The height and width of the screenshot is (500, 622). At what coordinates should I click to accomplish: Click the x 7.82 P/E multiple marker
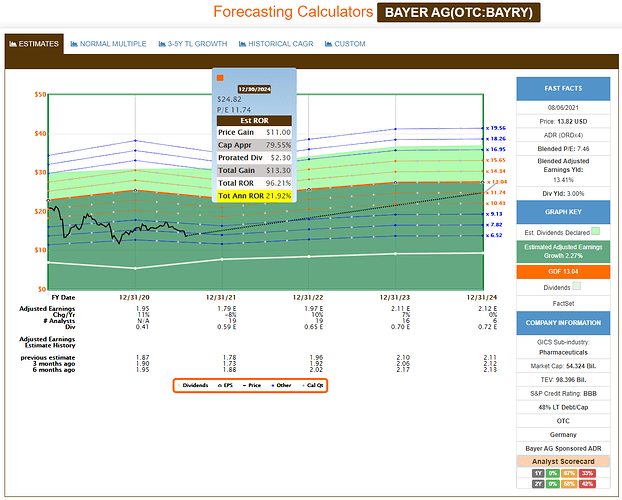[x=494, y=225]
